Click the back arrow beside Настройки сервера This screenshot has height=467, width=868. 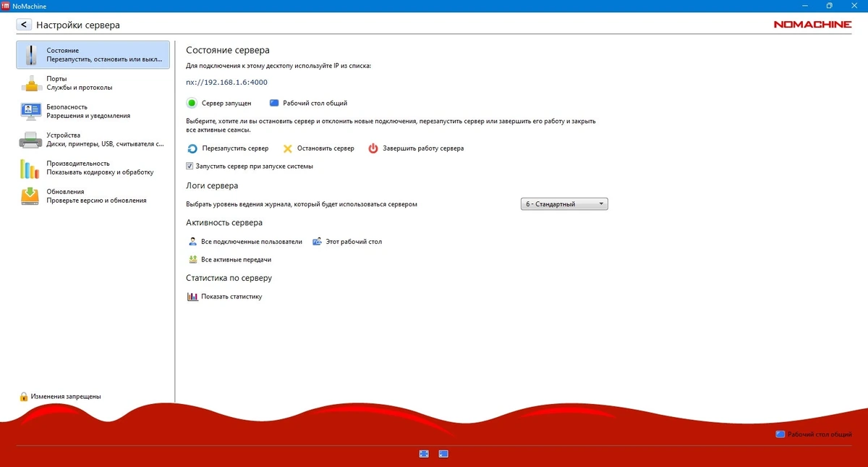click(x=24, y=25)
